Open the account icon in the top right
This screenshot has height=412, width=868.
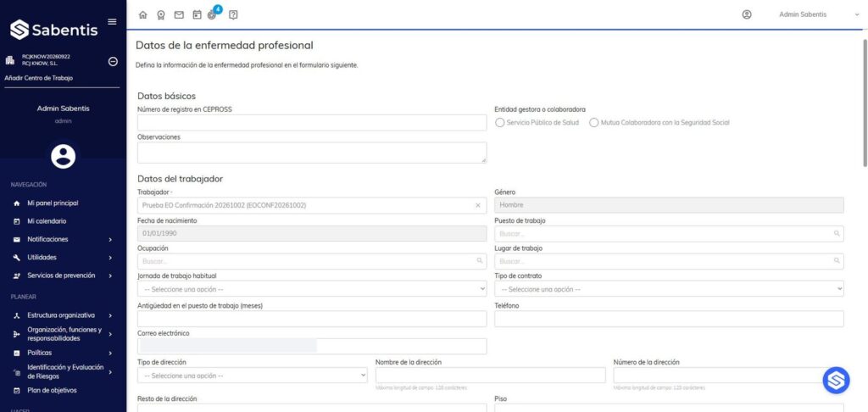[x=747, y=15]
